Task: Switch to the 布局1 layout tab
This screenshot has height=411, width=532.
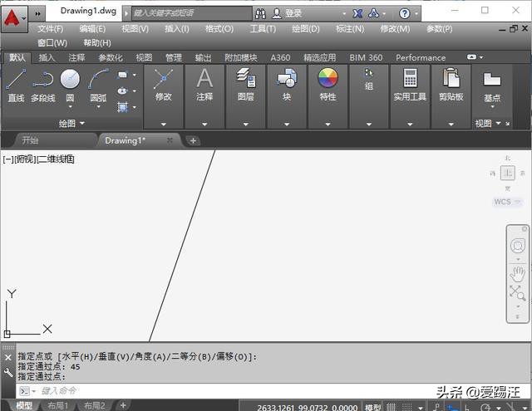Action: click(x=57, y=405)
